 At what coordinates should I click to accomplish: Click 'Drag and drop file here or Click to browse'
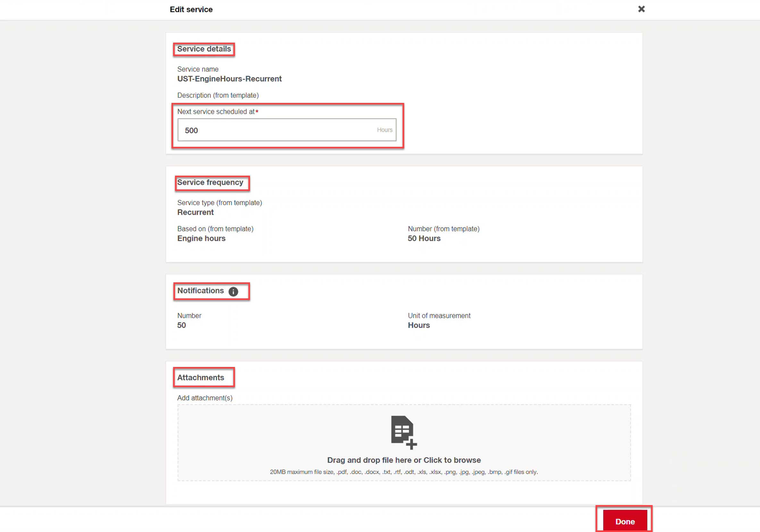(x=404, y=460)
